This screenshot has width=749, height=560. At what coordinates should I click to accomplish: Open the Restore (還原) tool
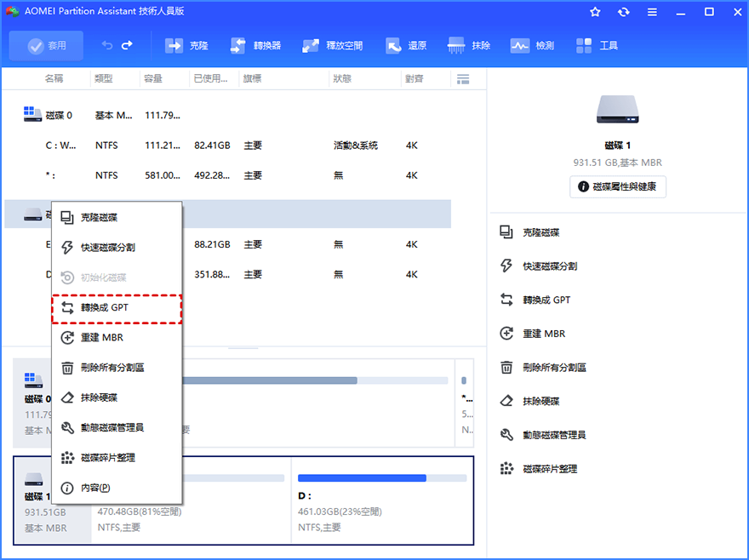(x=406, y=46)
